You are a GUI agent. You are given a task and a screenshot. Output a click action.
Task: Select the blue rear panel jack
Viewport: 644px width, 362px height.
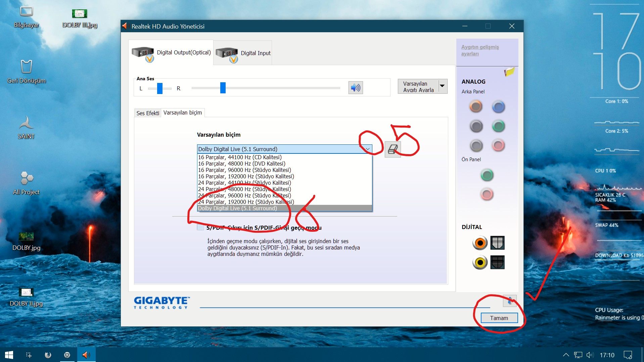point(499,107)
